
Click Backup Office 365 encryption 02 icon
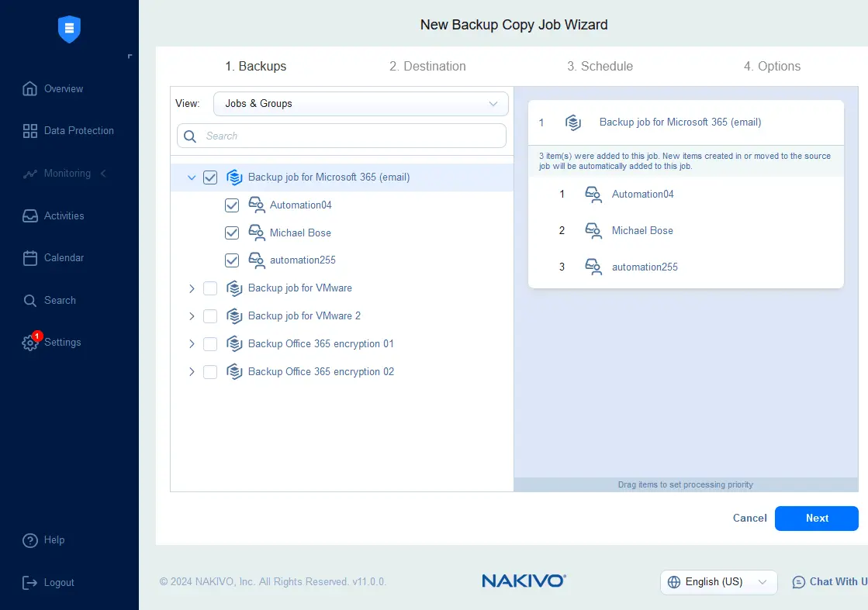[x=234, y=371]
